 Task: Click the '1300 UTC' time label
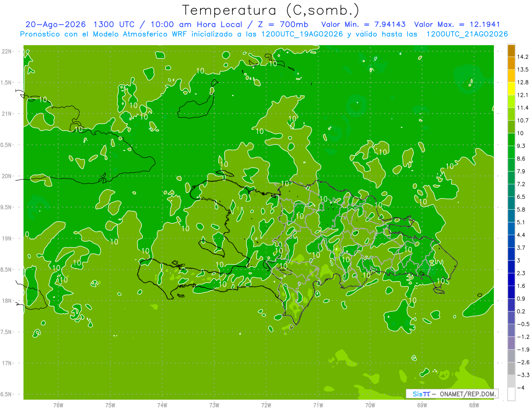click(114, 24)
